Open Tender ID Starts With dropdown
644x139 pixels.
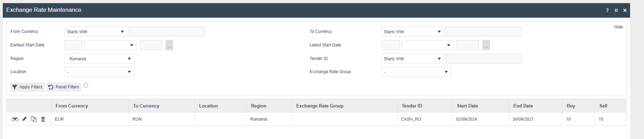(413, 59)
